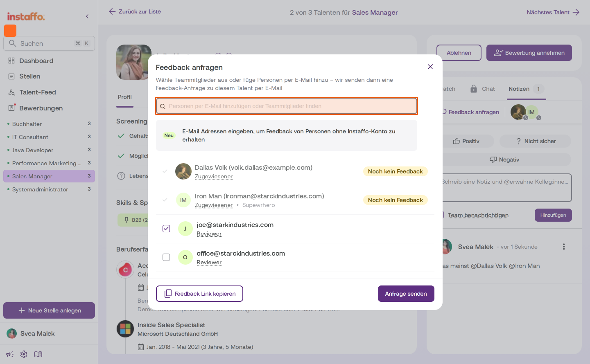
Task: Open Reviewer role dropdown for office@starckindustries.com
Action: (209, 262)
